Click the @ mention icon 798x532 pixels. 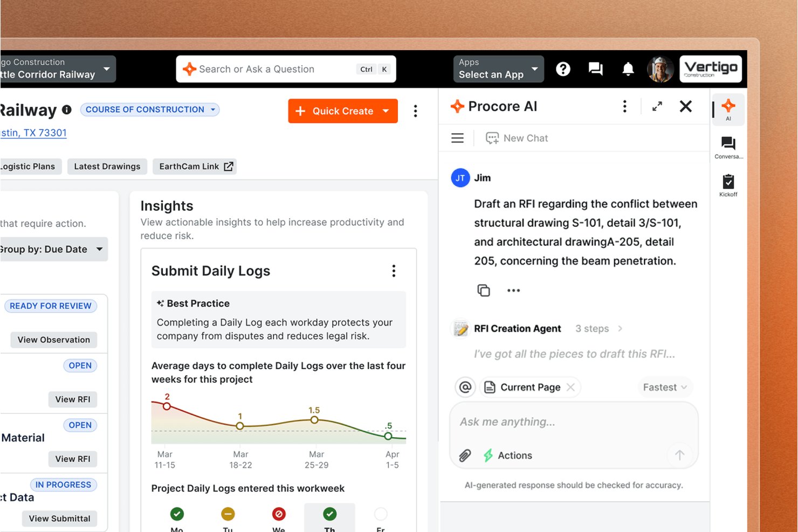point(465,387)
